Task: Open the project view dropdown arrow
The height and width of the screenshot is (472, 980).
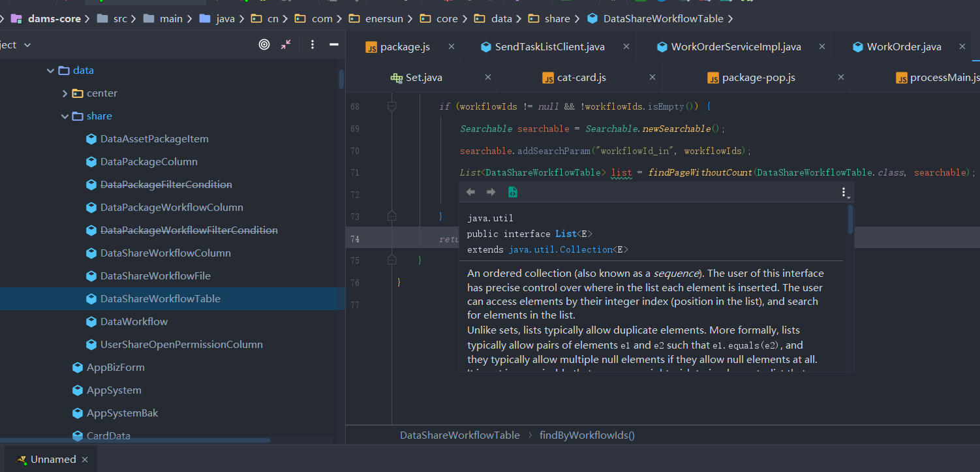Action: coord(27,45)
